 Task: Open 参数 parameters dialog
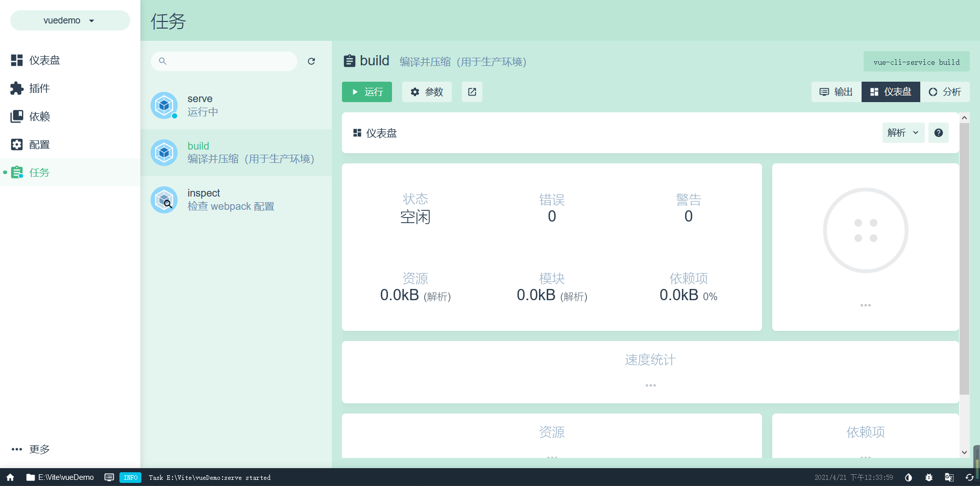[x=427, y=92]
